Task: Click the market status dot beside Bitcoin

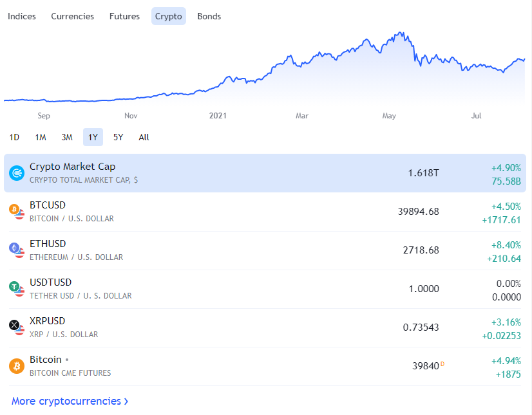Action: click(x=67, y=360)
